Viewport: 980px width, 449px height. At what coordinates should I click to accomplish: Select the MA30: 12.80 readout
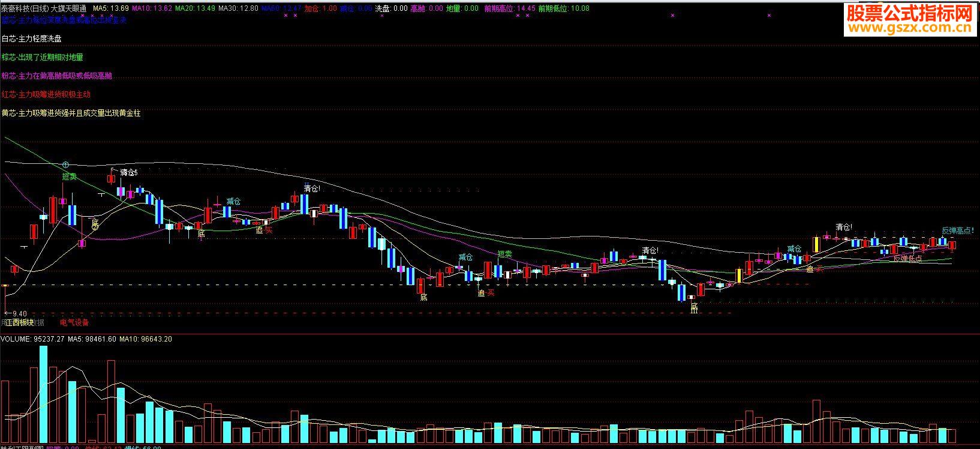coord(239,8)
